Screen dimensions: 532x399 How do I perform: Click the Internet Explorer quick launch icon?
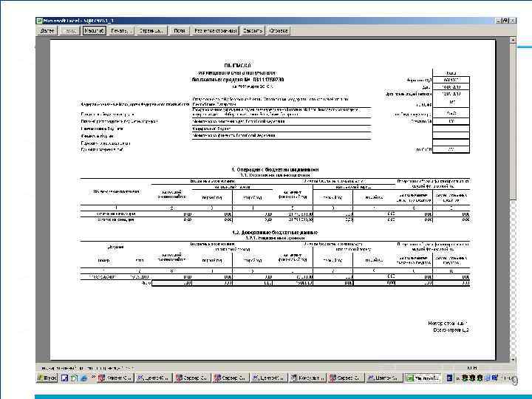click(83, 378)
